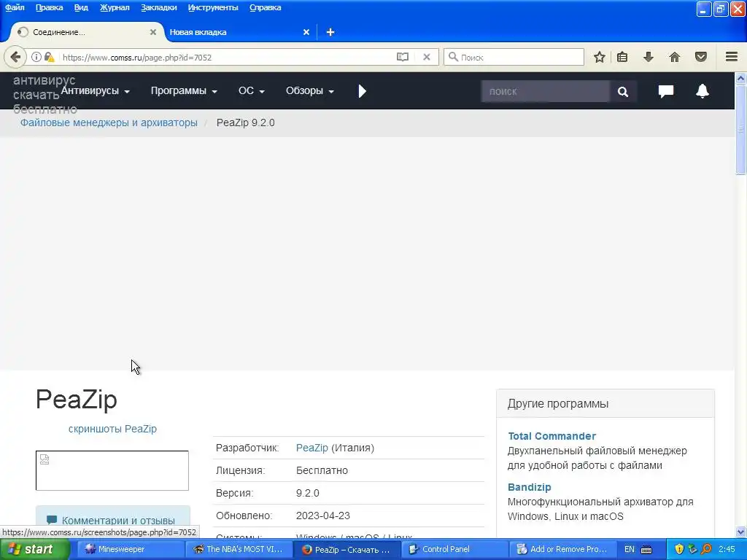The height and width of the screenshot is (560, 747).
Task: Open 'Файловые менеджеры и архиваторы' breadcrumb link
Action: [109, 122]
